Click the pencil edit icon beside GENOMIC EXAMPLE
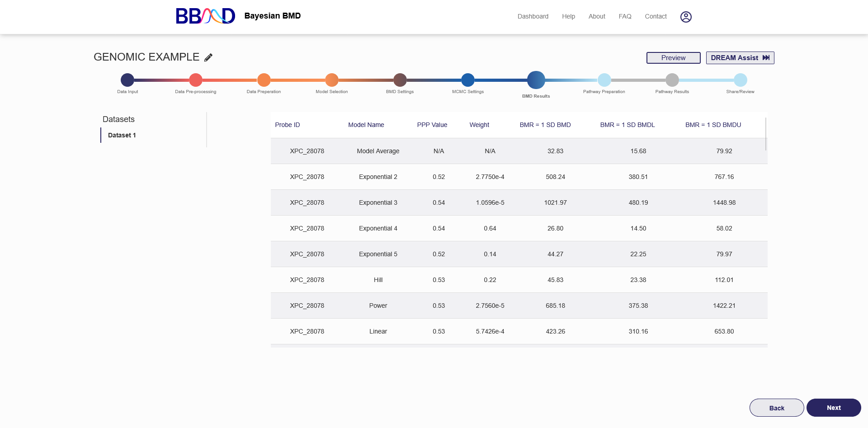Viewport: 868px width, 428px height. coord(208,57)
